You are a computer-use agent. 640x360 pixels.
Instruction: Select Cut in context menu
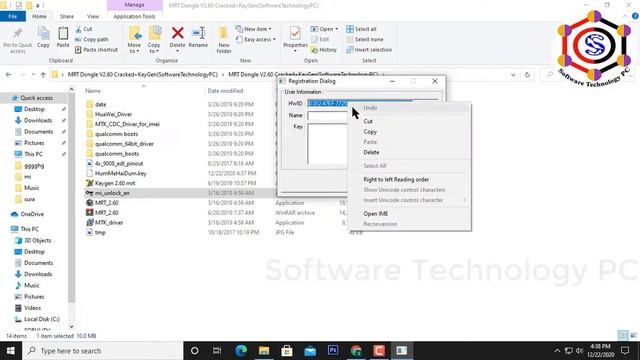pos(409,121)
